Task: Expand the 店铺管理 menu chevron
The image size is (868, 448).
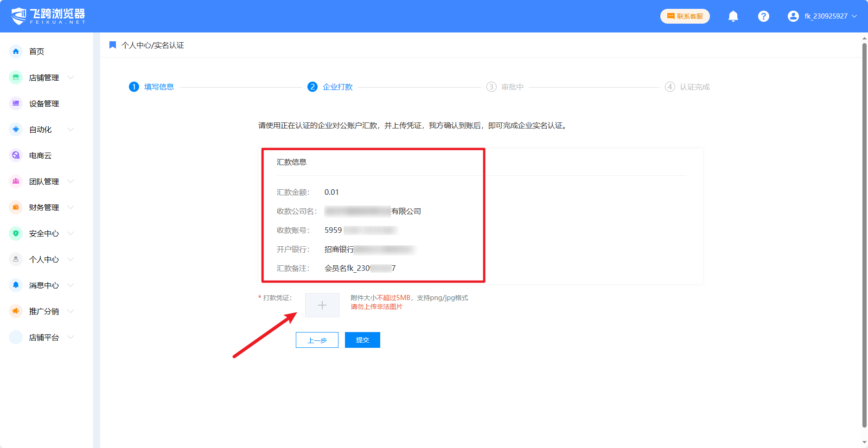Action: pos(70,77)
